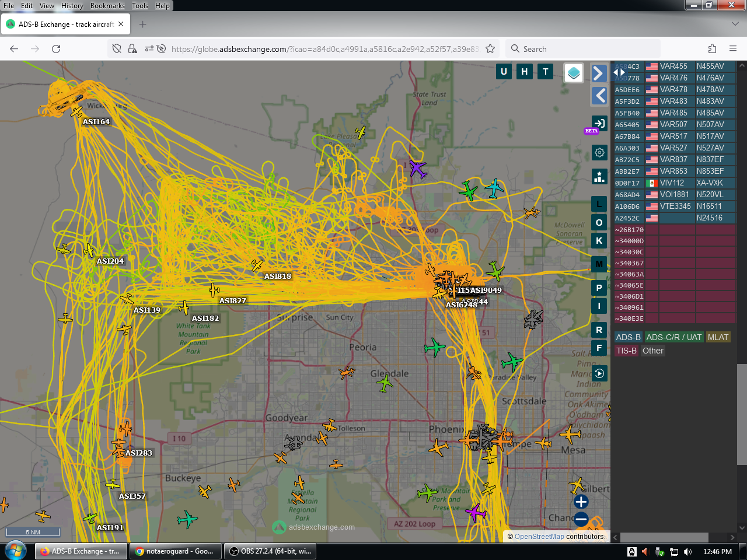
Task: Open the Bookmarks menu
Action: (107, 6)
